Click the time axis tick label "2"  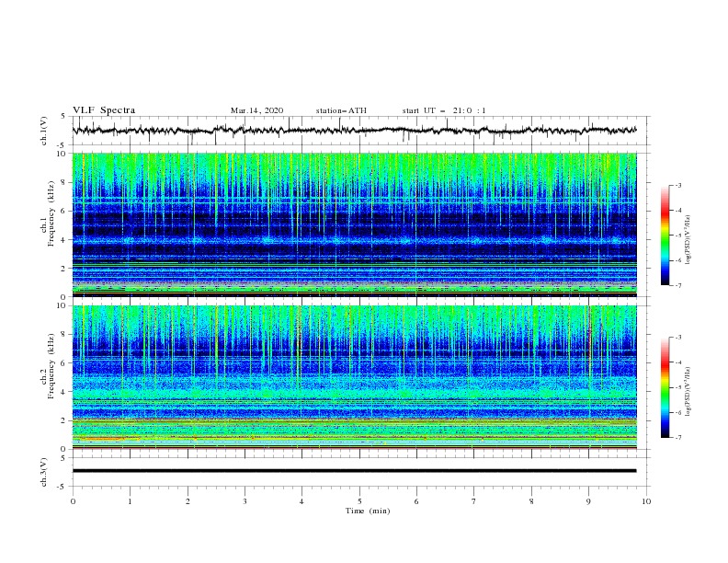188,501
